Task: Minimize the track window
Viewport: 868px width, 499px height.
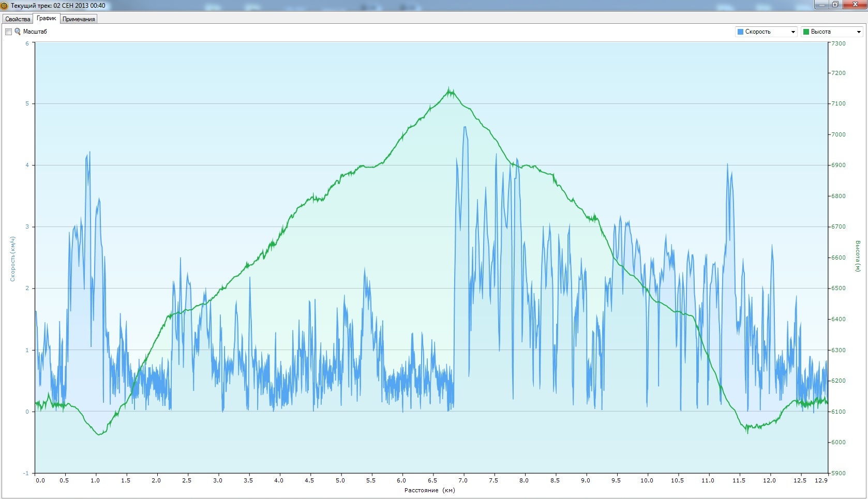Action: click(821, 5)
